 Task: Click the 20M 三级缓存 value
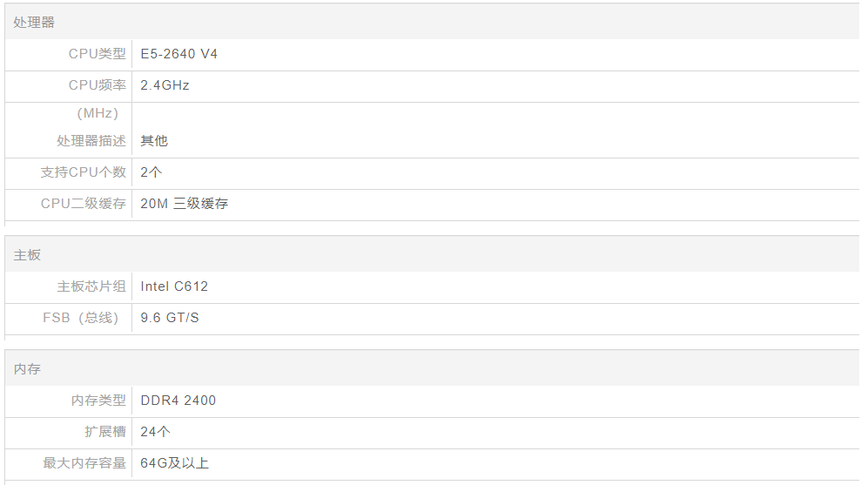[184, 204]
